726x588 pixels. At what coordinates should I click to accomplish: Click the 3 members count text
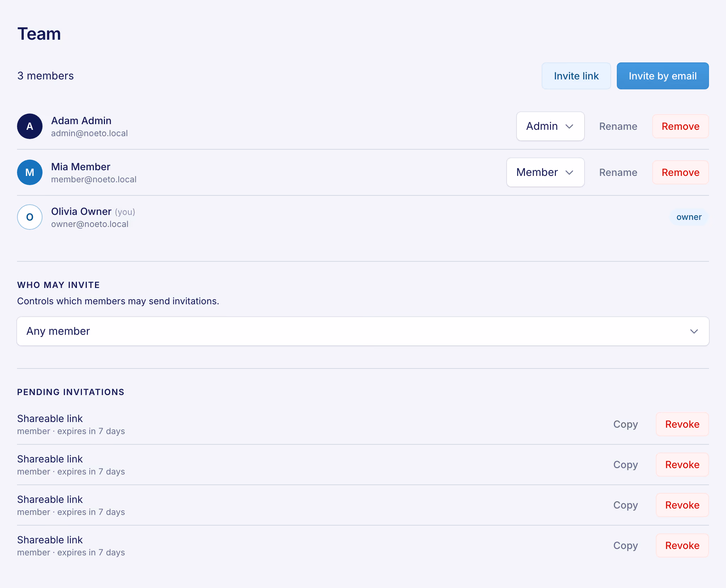45,76
